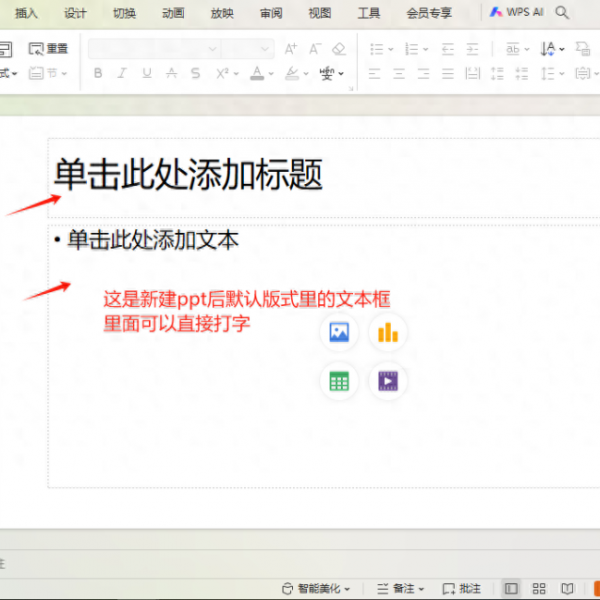Increase font size with A+ icon
Image resolution: width=600 pixels, height=600 pixels.
pyautogui.click(x=291, y=48)
